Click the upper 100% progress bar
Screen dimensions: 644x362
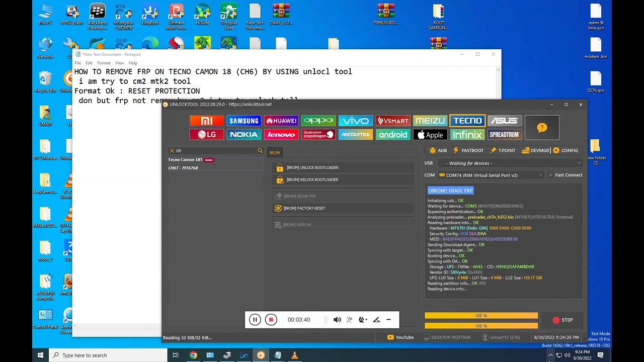pyautogui.click(x=481, y=316)
